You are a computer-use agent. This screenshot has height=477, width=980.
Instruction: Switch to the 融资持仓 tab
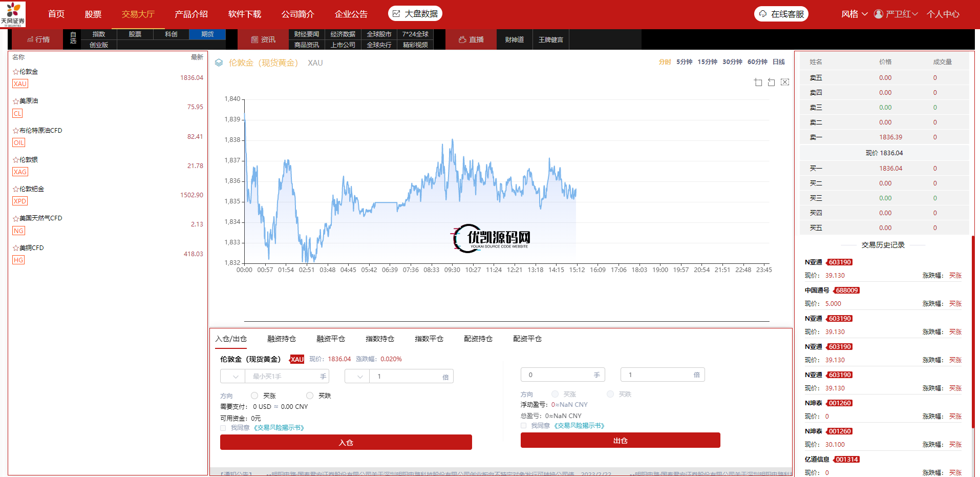282,339
